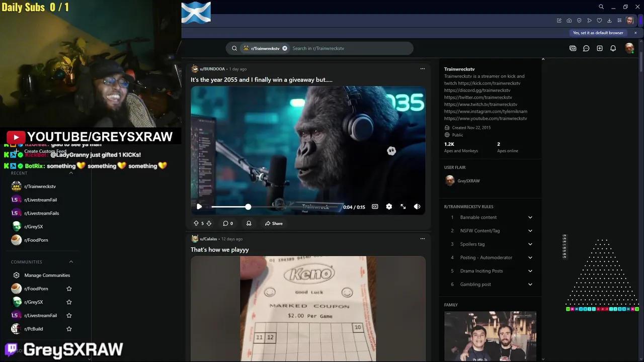644x362 pixels.
Task: Upvote the u/BUNDOOA post
Action: (196, 223)
